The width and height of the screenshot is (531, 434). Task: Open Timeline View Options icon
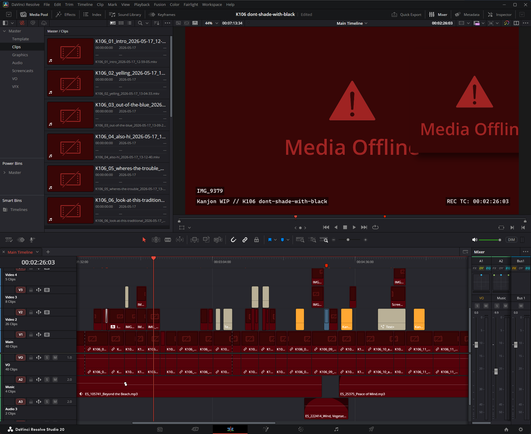coord(9,240)
